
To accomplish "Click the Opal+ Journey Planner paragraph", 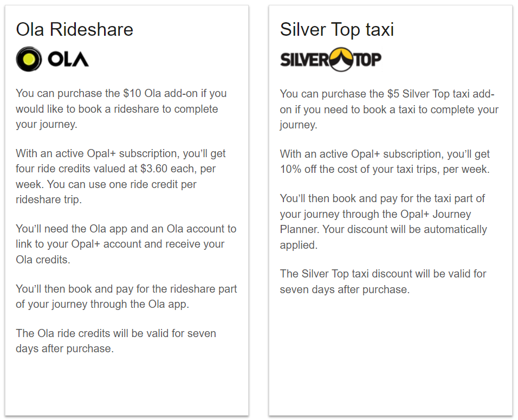I will [x=384, y=222].
